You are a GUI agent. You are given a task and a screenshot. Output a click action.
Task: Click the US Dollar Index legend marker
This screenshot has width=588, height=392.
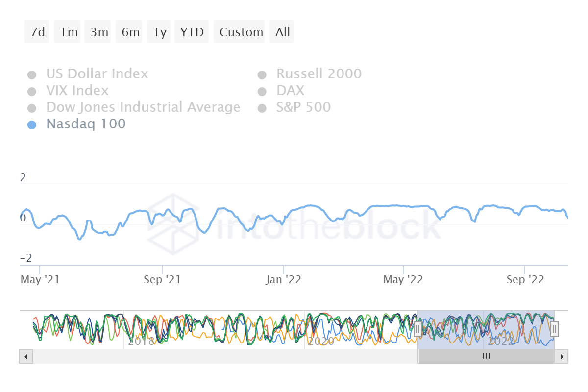point(32,74)
